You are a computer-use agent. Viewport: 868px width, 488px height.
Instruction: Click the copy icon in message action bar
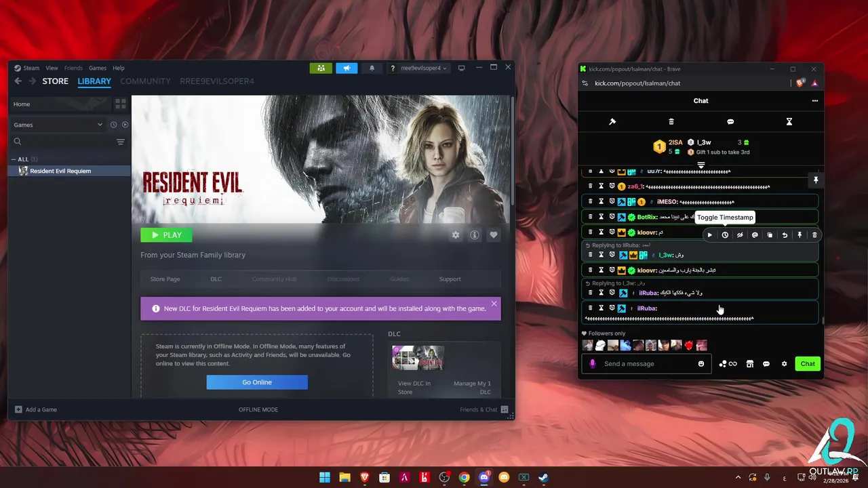tap(770, 235)
